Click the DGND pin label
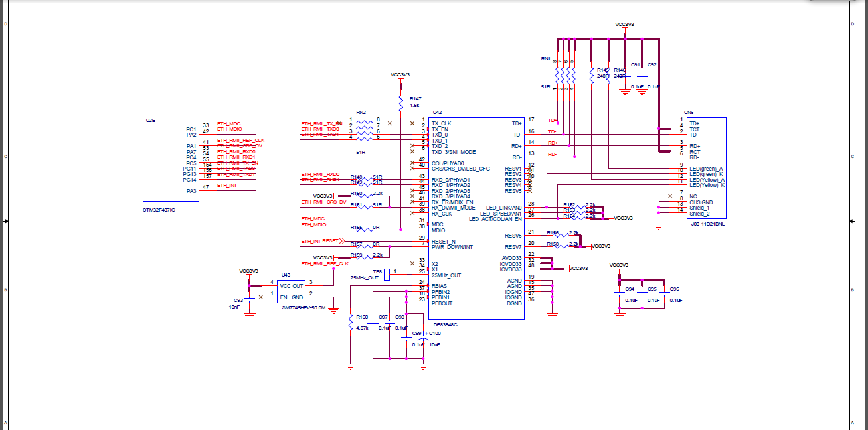 (515, 303)
